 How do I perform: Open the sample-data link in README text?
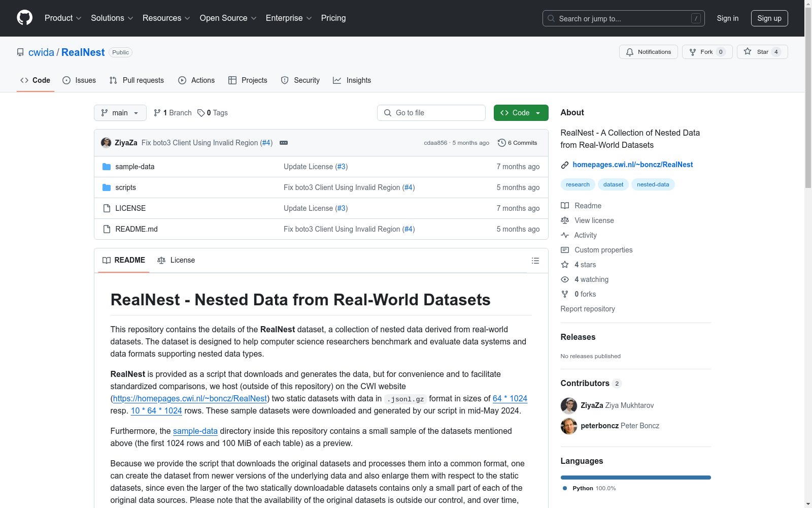click(x=195, y=431)
